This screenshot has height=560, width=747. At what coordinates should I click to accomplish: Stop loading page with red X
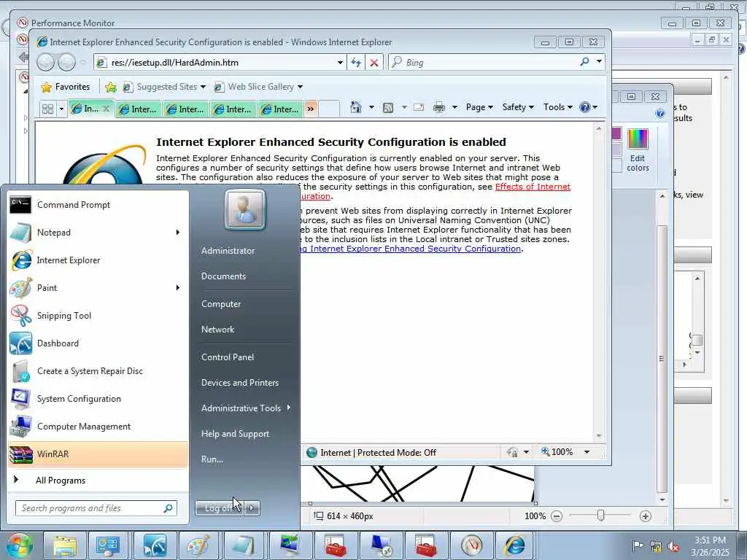pos(374,63)
